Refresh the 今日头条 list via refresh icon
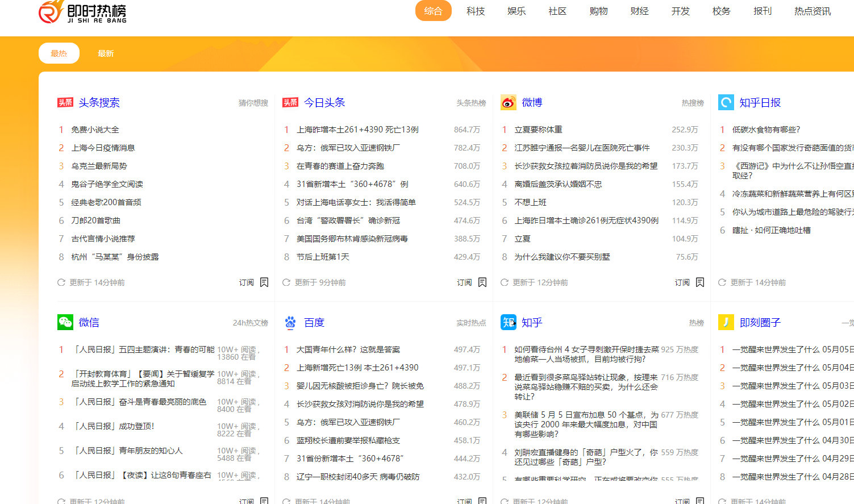Screen dimensions: 854x504 (x=286, y=282)
